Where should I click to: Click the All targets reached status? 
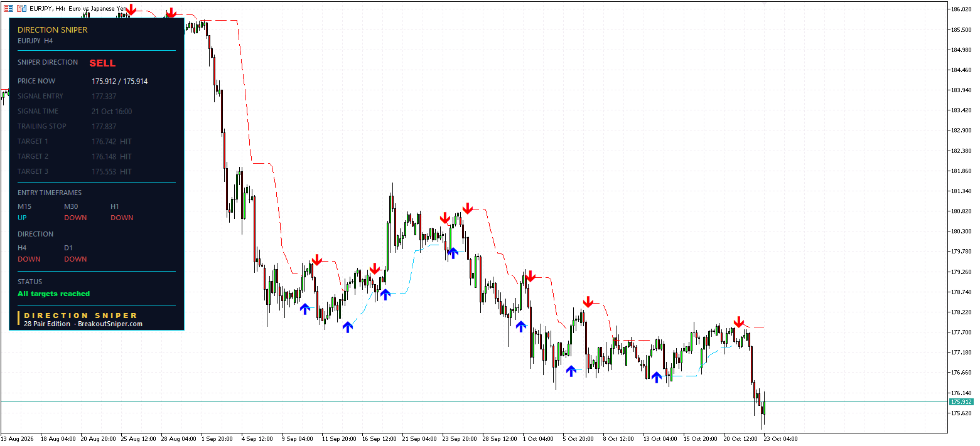coord(54,294)
